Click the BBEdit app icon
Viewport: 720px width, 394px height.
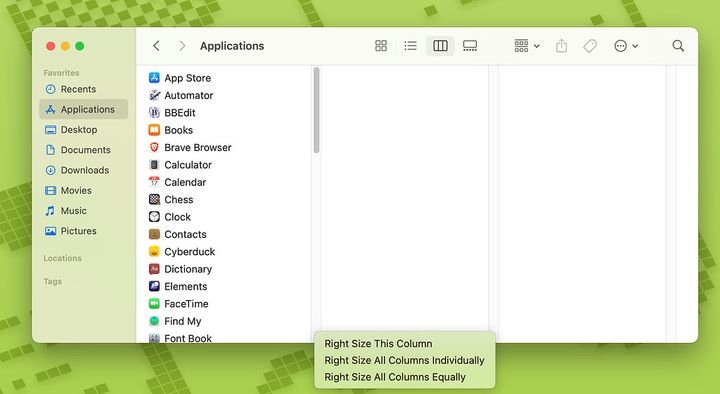click(x=154, y=113)
